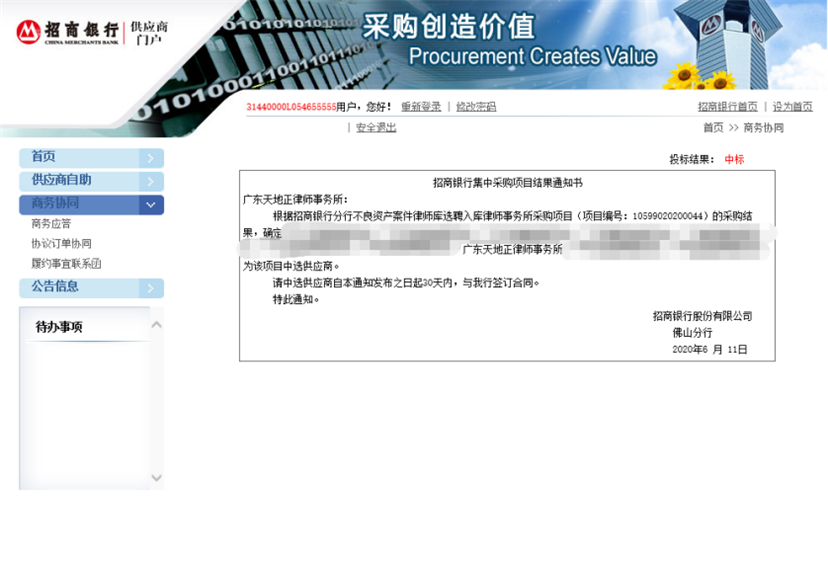This screenshot has width=828, height=565.
Task: Click the 佛山分行 signature text
Action: click(x=692, y=333)
